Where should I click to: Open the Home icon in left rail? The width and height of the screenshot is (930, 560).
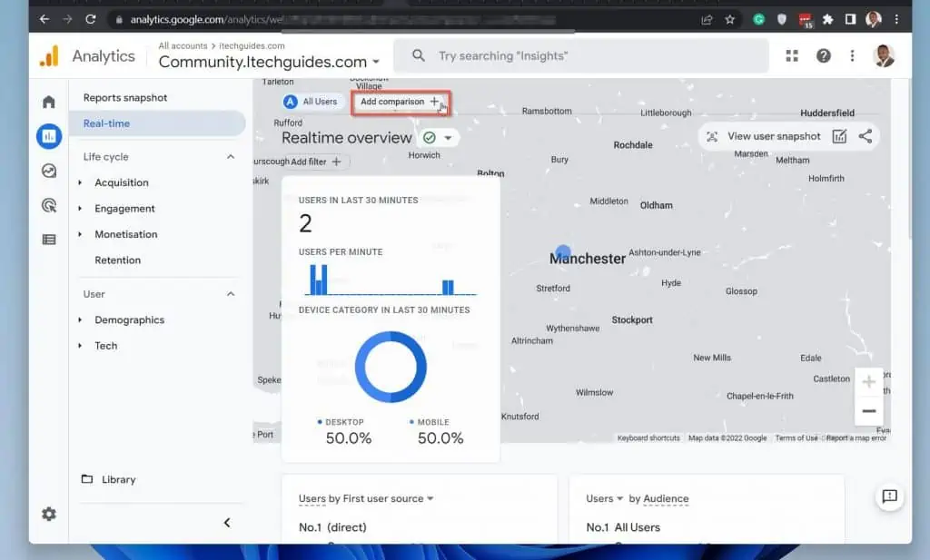coord(49,102)
